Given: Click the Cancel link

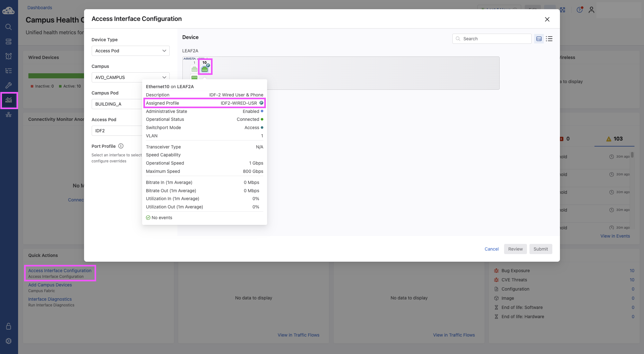Looking at the screenshot, I should pyautogui.click(x=491, y=249).
